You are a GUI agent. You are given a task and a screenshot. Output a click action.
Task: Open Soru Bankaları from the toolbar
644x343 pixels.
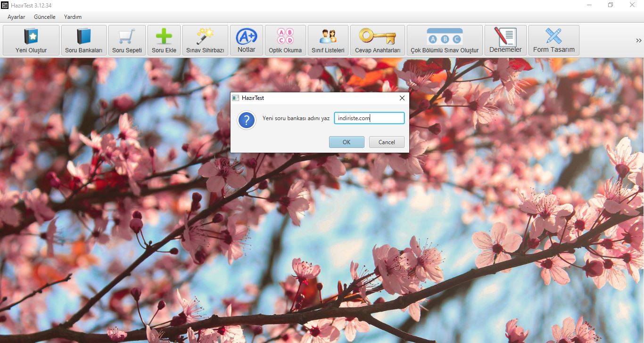(x=84, y=41)
